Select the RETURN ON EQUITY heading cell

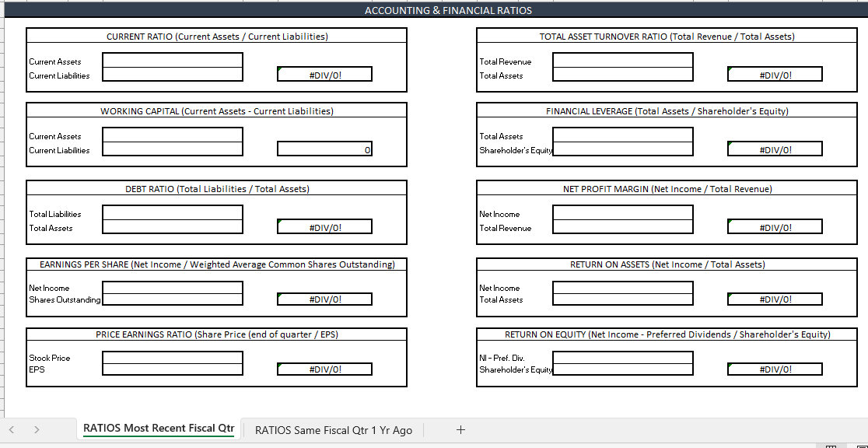click(x=667, y=334)
